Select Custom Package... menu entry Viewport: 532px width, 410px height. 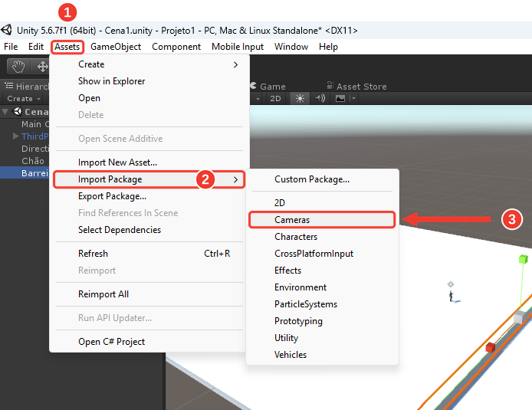click(312, 179)
